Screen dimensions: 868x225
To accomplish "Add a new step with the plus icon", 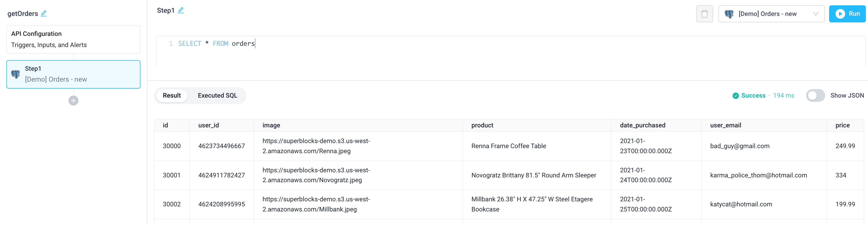I will tap(73, 100).
